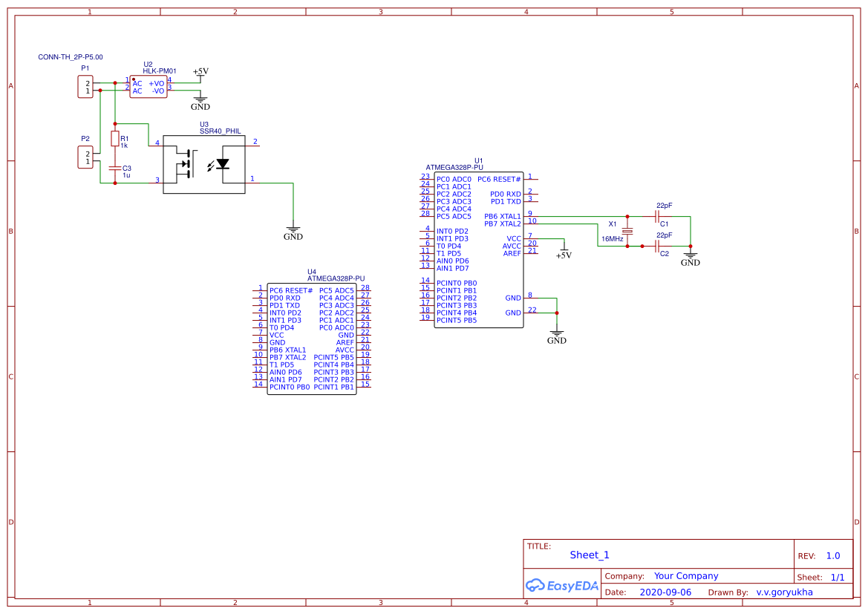The image size is (868, 614).
Task: Select the 16MHz crystal X1
Action: pyautogui.click(x=627, y=231)
